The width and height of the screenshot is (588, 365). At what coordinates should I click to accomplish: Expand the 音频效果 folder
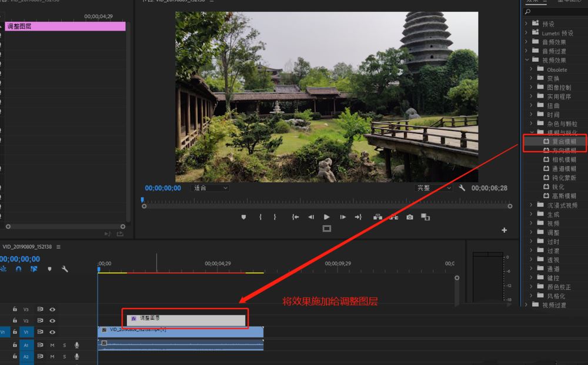coord(526,42)
